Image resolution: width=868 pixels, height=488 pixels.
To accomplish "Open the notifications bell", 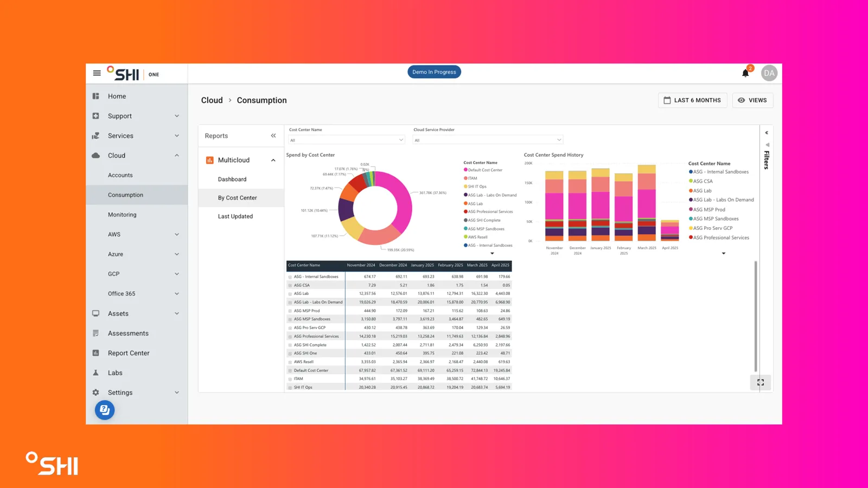I will coord(745,73).
